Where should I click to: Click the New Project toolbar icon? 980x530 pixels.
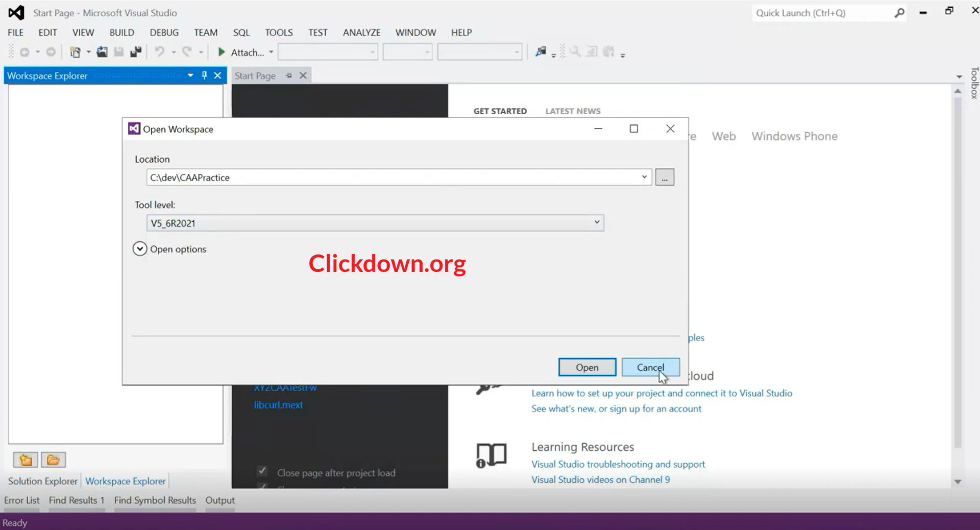coord(75,52)
